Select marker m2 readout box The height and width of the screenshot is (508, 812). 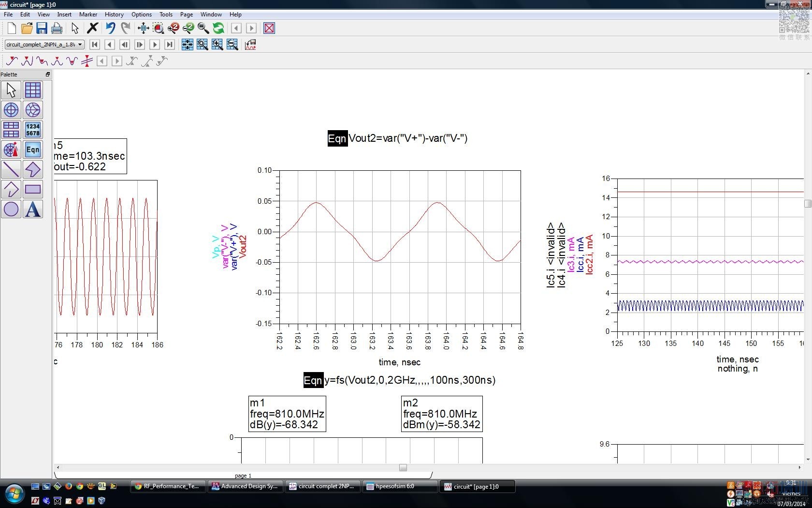(442, 414)
